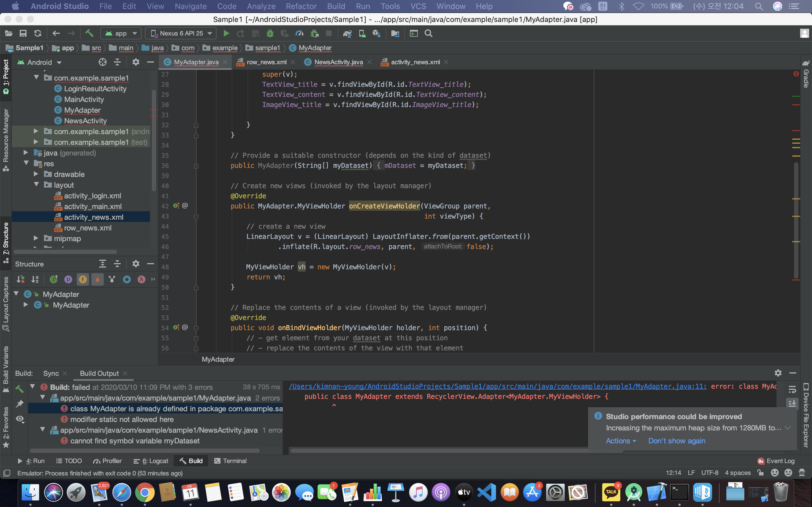Image resolution: width=812 pixels, height=507 pixels.
Task: Open the app run configuration dropdown
Action: click(121, 33)
